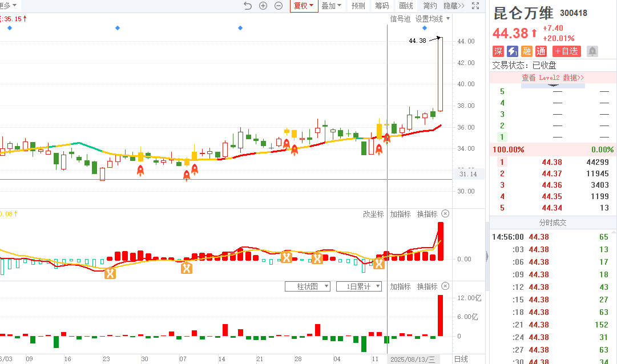Viewport: 617px width, 364px height.
Task: Click 换指标 in the MACD panel
Action: [428, 214]
